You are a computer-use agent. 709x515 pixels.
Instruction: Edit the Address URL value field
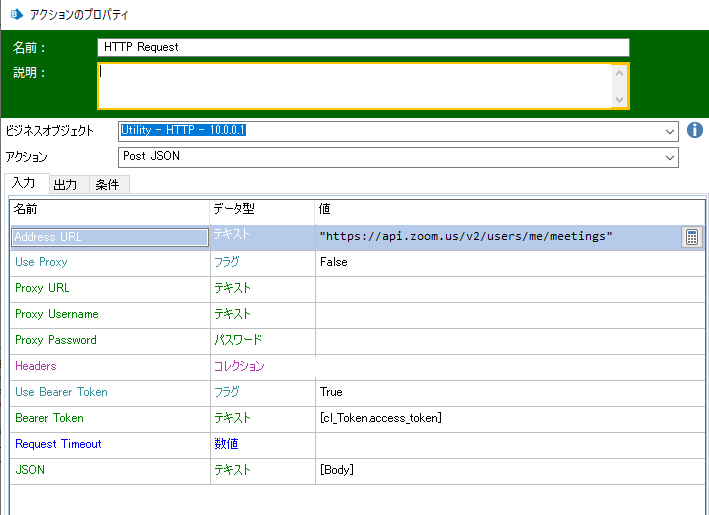click(495, 237)
